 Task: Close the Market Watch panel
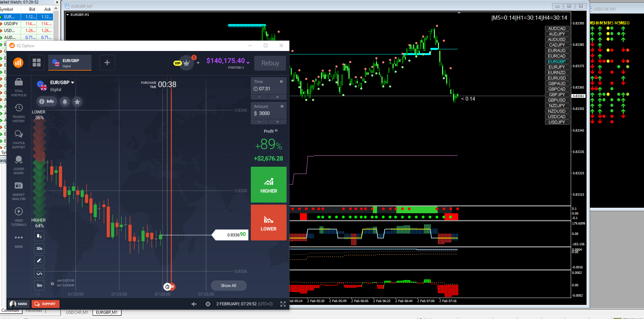pos(57,2)
